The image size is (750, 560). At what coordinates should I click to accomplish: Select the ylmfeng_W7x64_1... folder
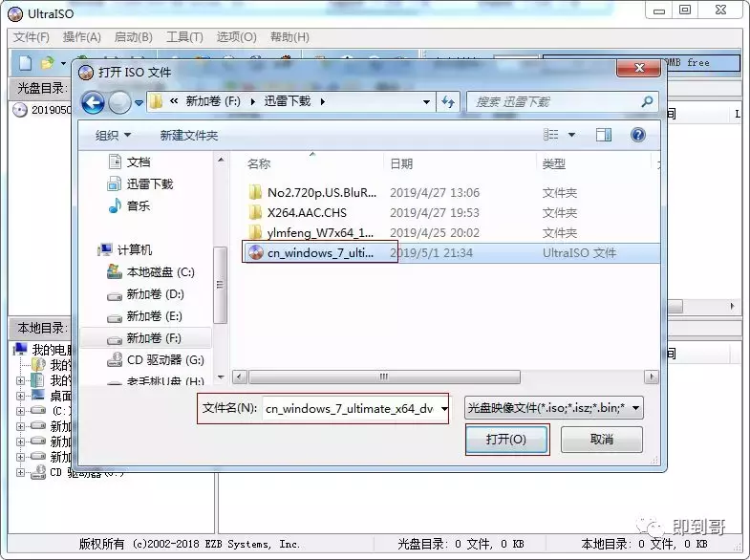click(311, 233)
